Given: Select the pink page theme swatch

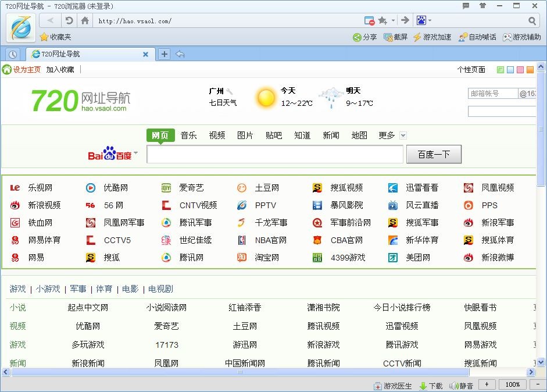Looking at the screenshot, I should point(520,70).
